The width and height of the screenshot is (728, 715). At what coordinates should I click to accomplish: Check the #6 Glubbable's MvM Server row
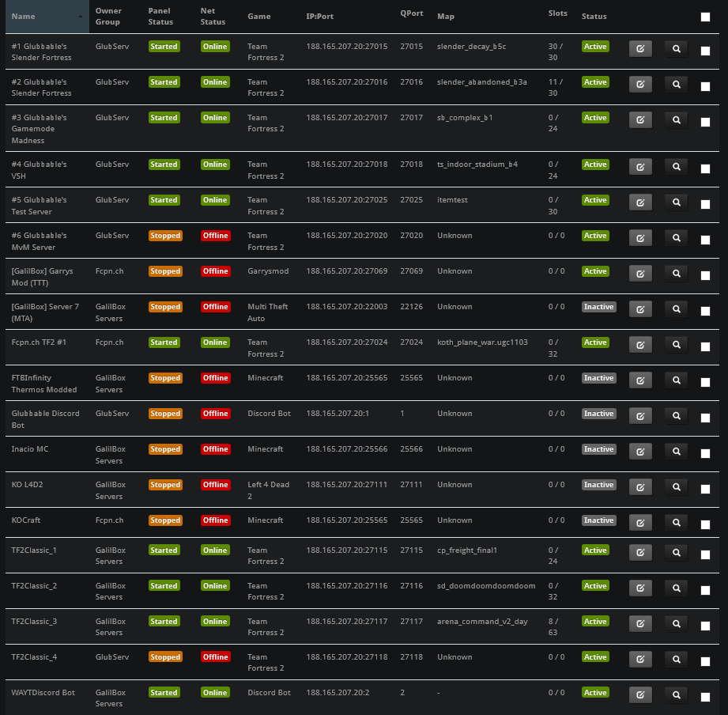705,240
